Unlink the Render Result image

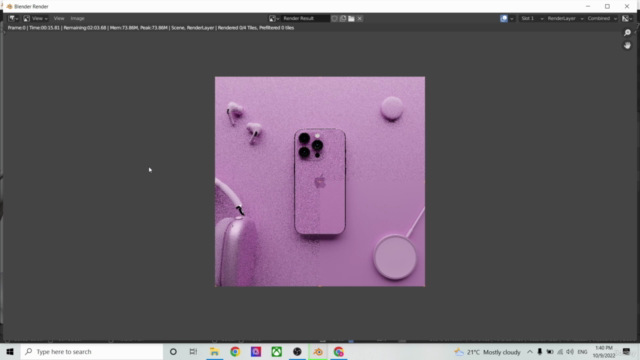(x=360, y=18)
